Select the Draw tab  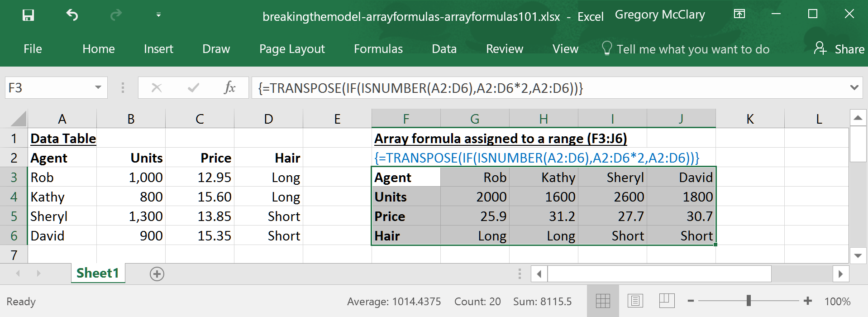click(x=216, y=49)
